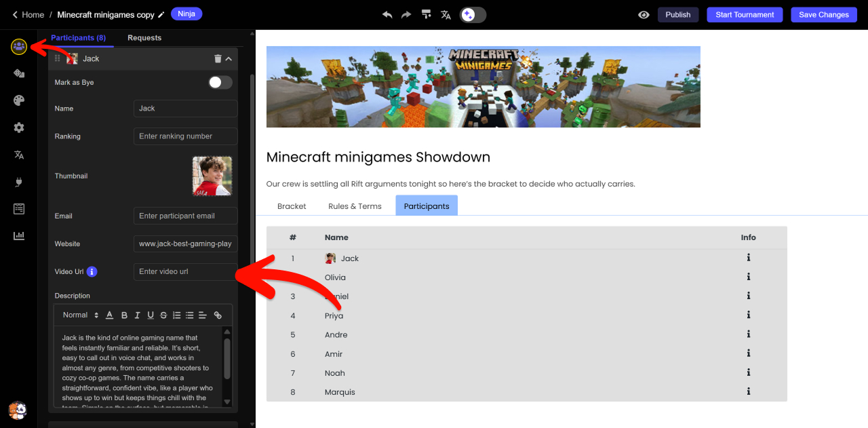Click the eye preview icon
The height and width of the screenshot is (428, 868).
pos(644,14)
